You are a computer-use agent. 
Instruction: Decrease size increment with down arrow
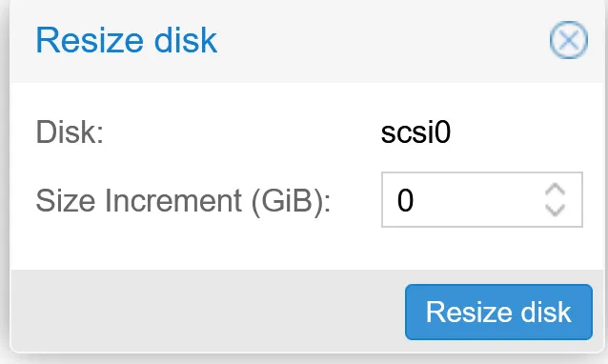(x=555, y=210)
